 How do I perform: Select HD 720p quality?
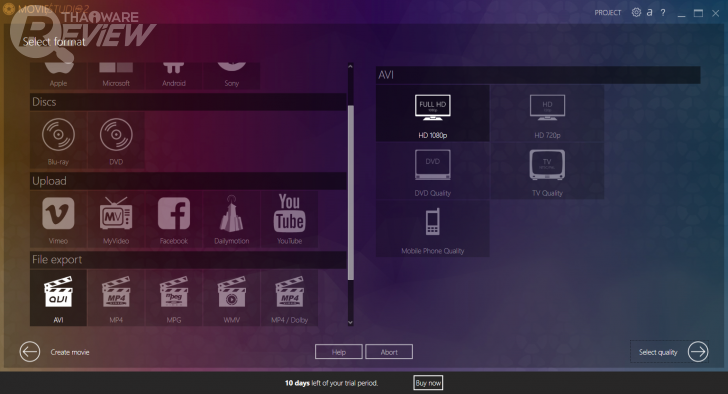point(547,113)
